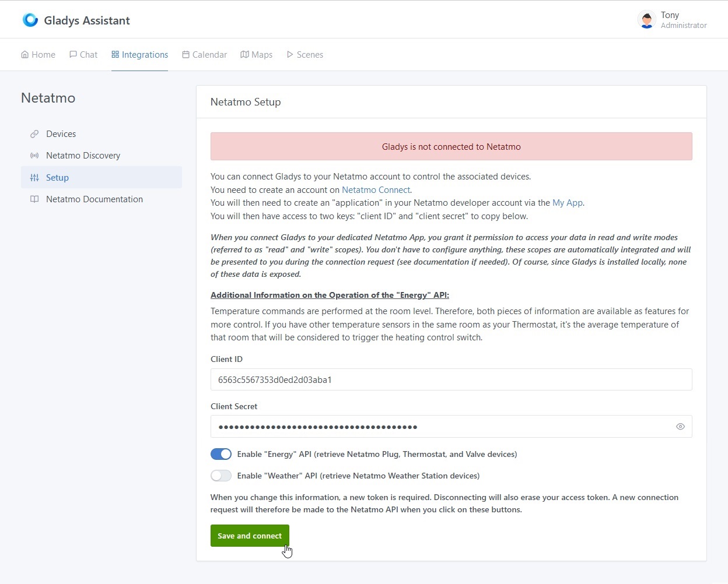Open the Netatmo Connect link
This screenshot has width=728, height=584.
click(376, 190)
